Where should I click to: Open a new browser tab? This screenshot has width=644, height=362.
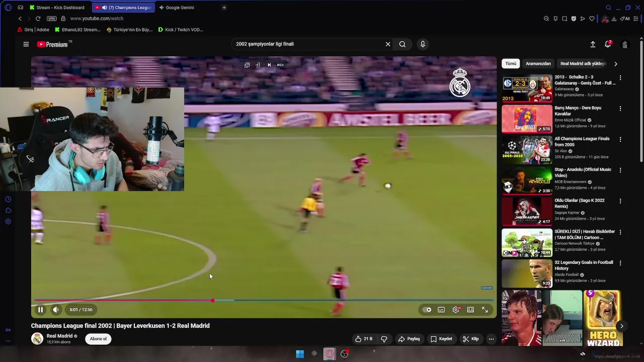coord(224,8)
